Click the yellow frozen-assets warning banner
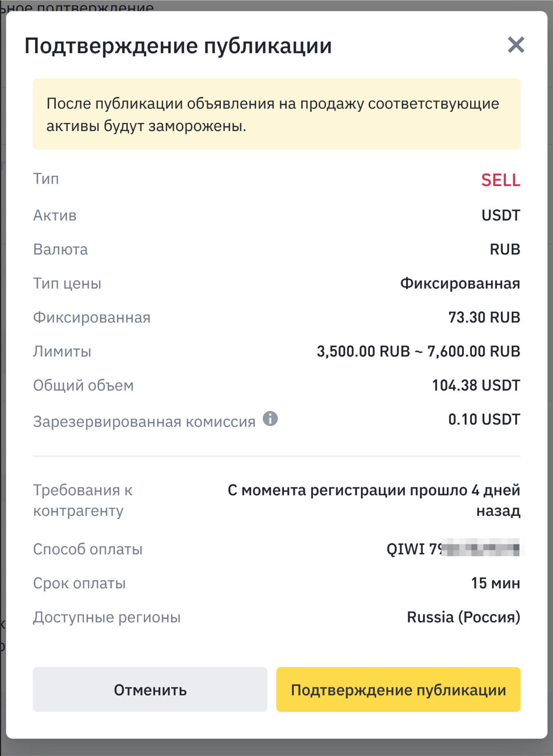 [276, 114]
